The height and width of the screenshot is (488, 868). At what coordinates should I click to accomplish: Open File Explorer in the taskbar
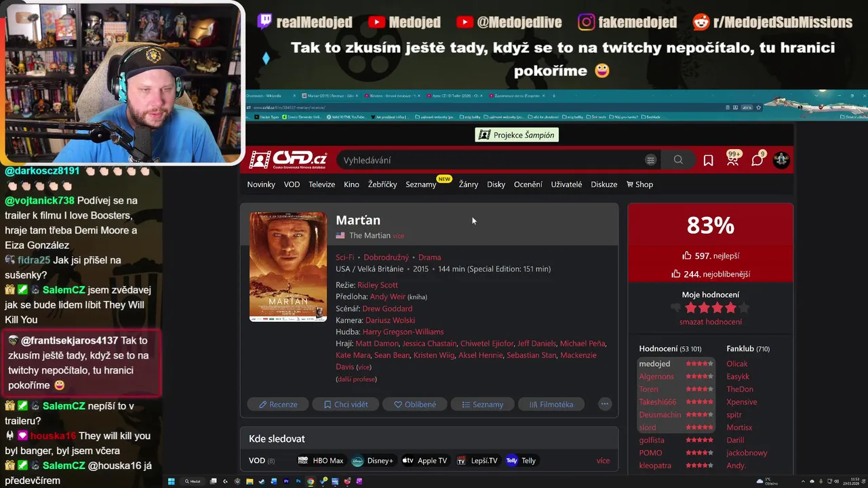point(250,481)
